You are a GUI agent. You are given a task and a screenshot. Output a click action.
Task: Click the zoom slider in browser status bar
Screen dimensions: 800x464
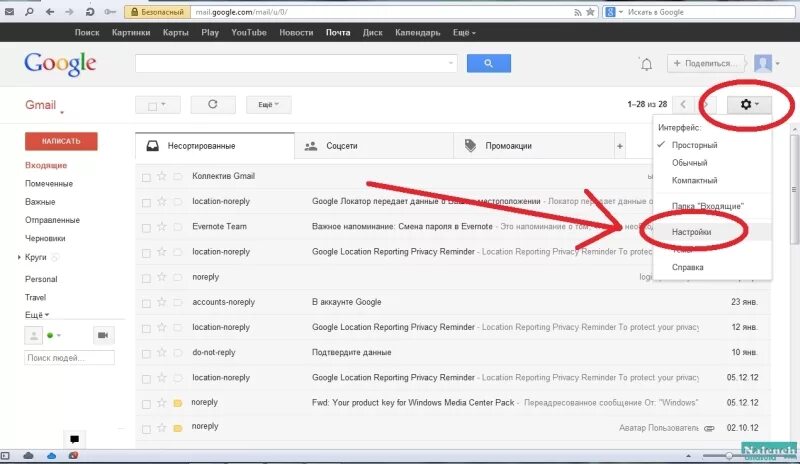[x=728, y=456]
